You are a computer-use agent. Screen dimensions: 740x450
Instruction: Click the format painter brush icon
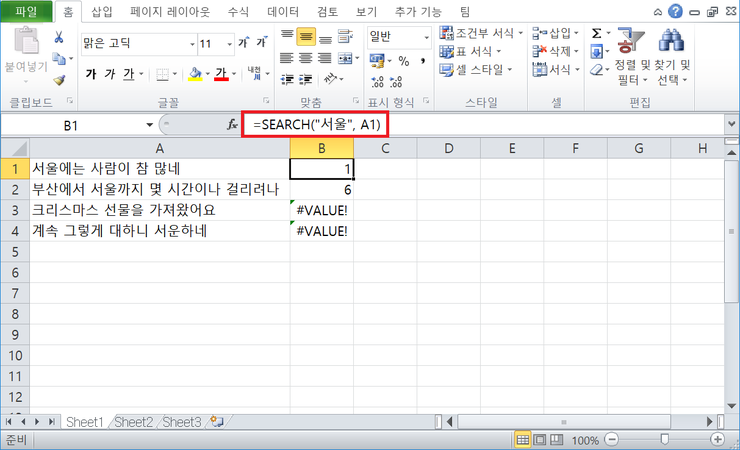coord(59,80)
